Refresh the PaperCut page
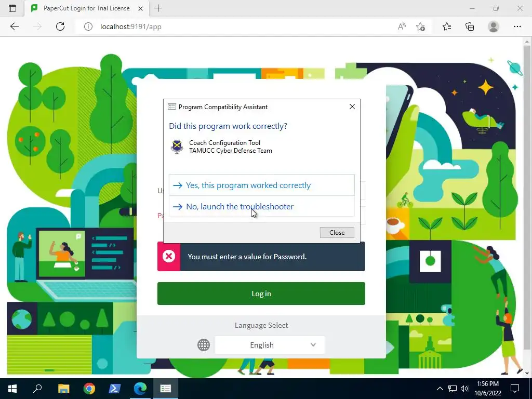The height and width of the screenshot is (399, 532). pos(60,26)
